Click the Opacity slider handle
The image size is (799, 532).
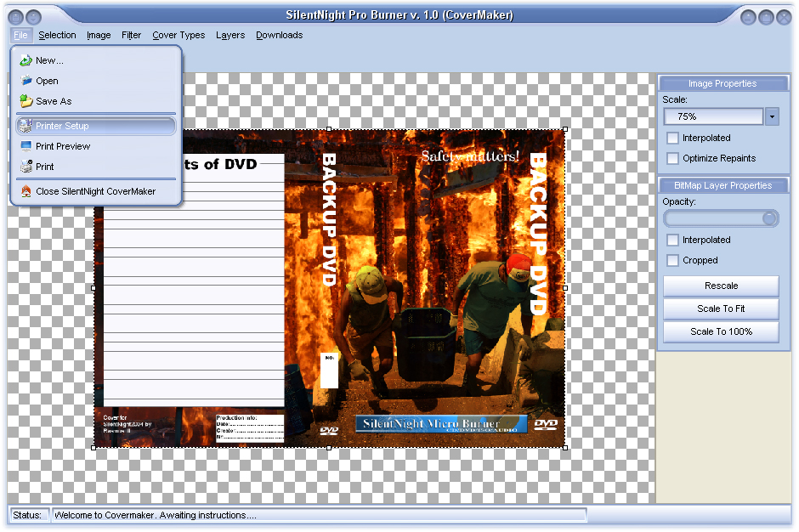769,218
